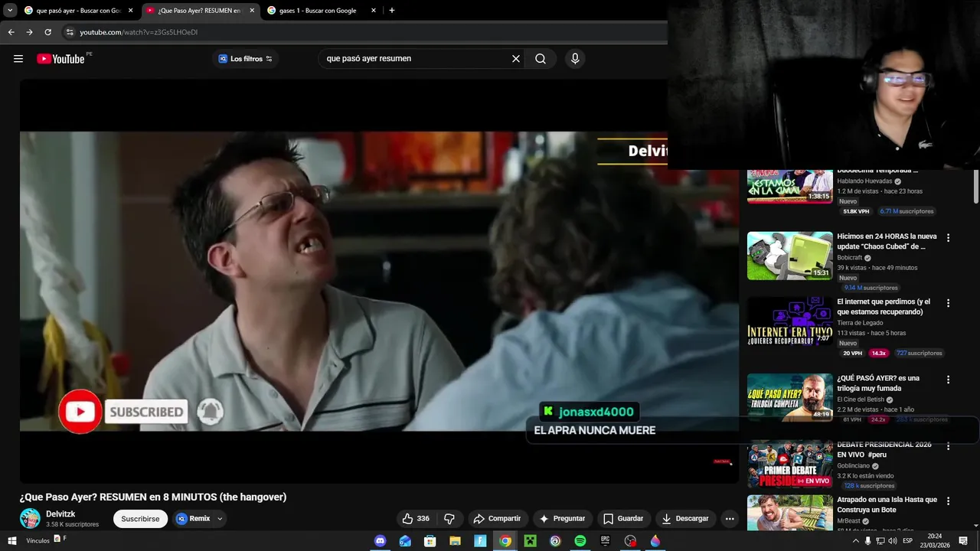This screenshot has height=551, width=980.
Task: Open Epic Games launcher from taskbar
Action: click(x=605, y=541)
